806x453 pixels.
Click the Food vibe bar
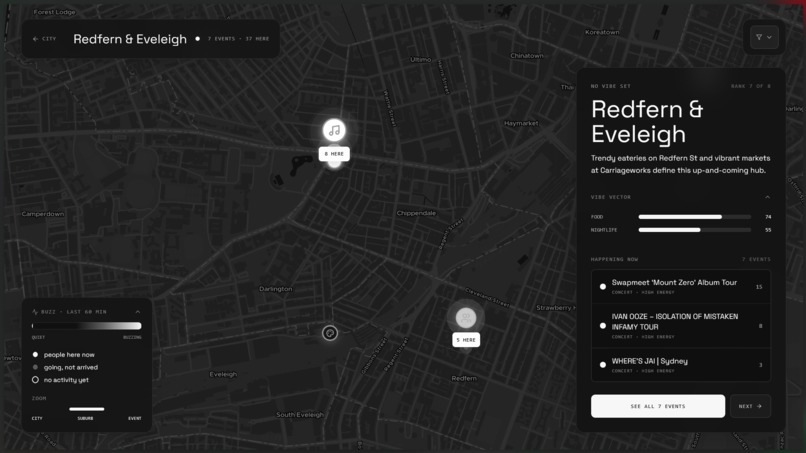click(694, 217)
